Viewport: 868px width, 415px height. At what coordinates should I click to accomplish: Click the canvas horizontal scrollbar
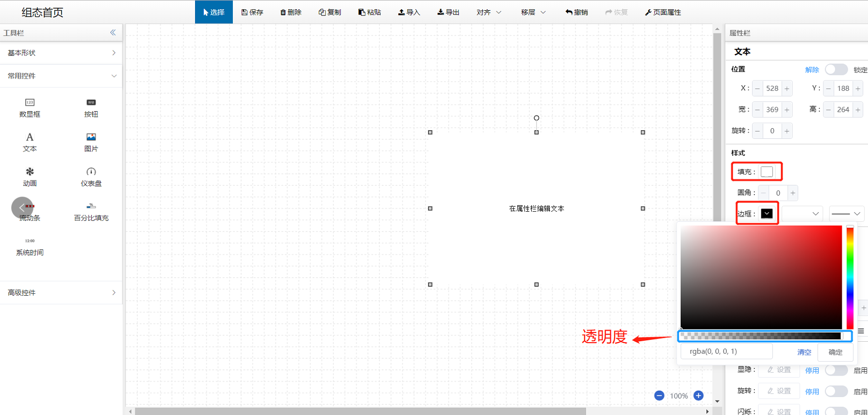pyautogui.click(x=360, y=411)
